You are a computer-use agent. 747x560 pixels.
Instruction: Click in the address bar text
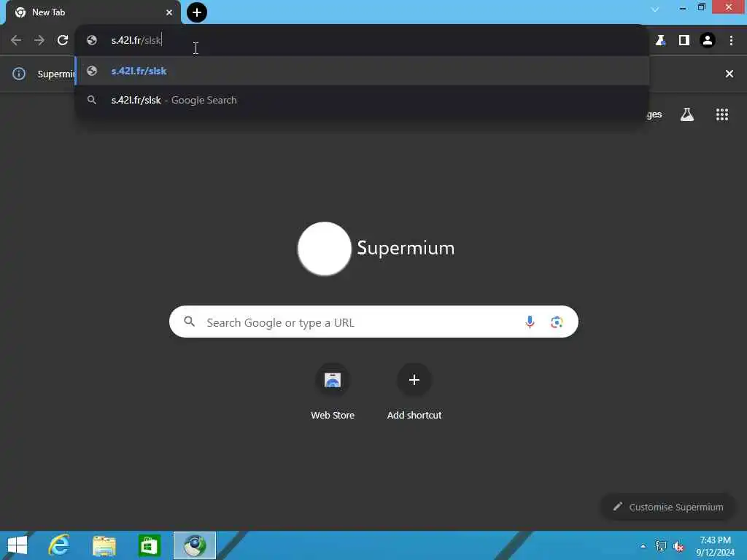136,40
